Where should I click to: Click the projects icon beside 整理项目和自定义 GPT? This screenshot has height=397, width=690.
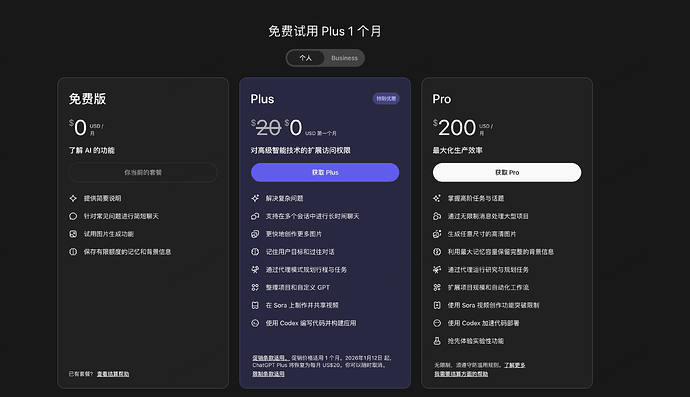pos(255,287)
